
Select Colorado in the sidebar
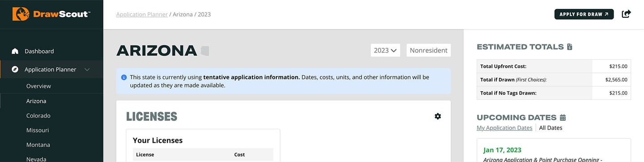pos(38,115)
